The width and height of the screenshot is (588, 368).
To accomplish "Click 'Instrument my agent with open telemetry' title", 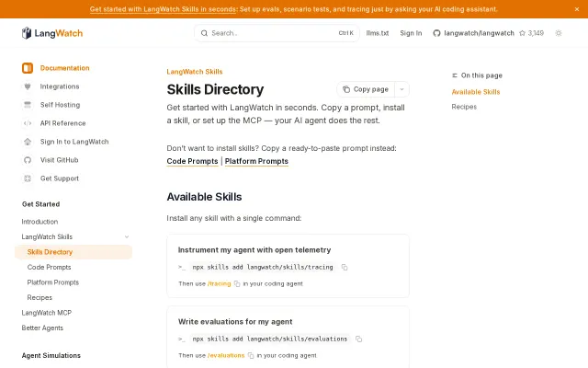I will click(254, 250).
